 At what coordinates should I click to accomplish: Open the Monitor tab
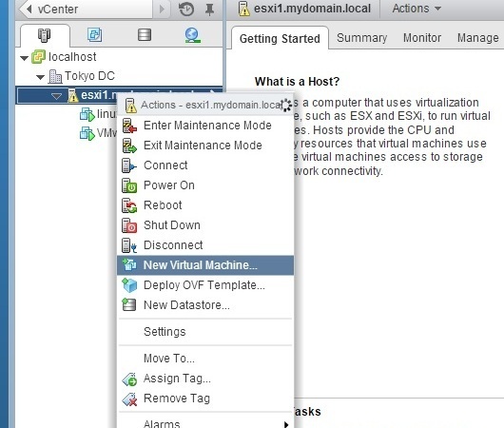(422, 38)
